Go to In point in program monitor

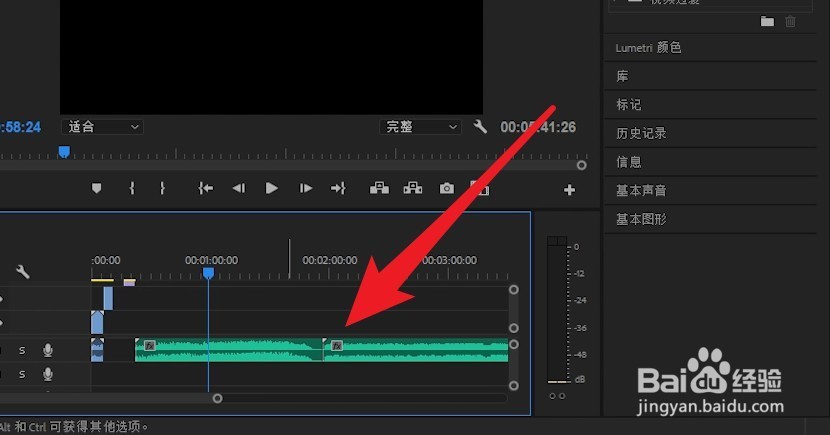point(205,188)
